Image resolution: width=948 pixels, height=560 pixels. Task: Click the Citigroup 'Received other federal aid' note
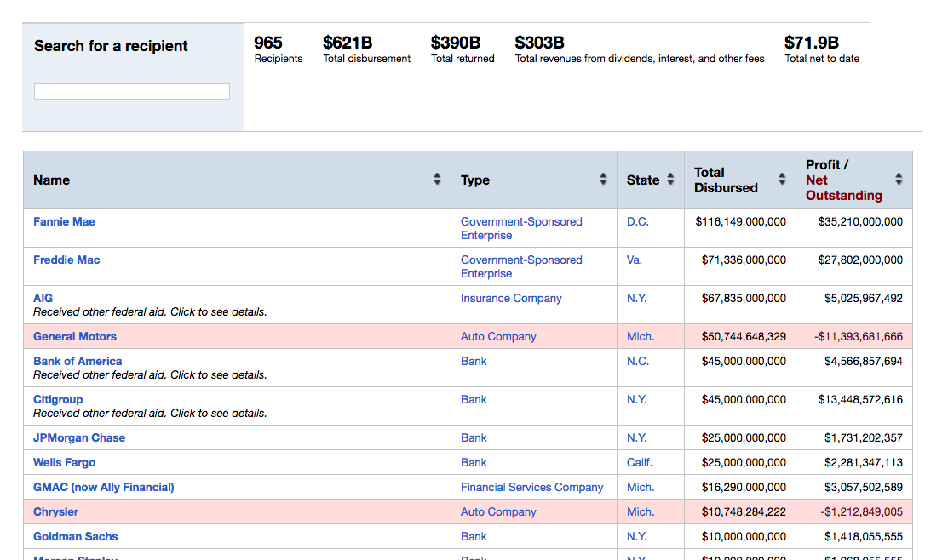[150, 414]
